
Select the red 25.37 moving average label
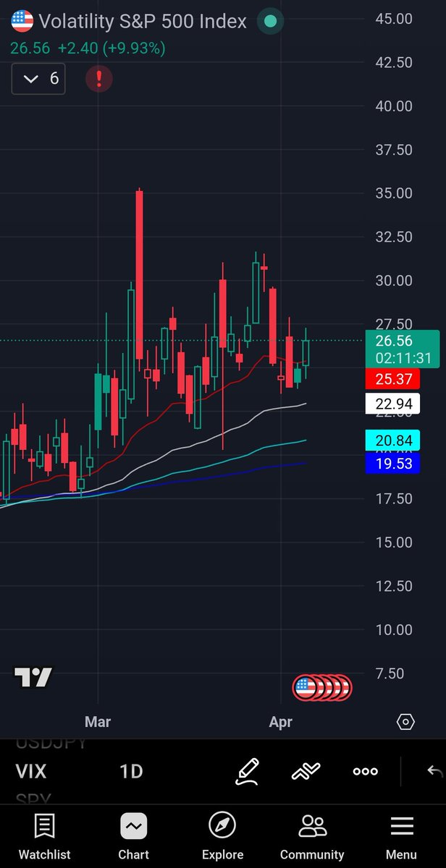click(394, 378)
